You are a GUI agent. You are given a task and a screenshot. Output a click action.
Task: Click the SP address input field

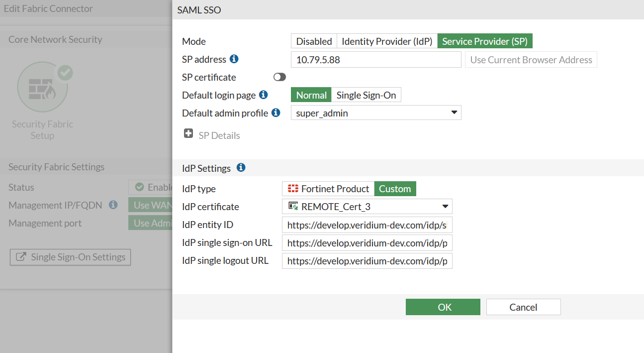376,60
